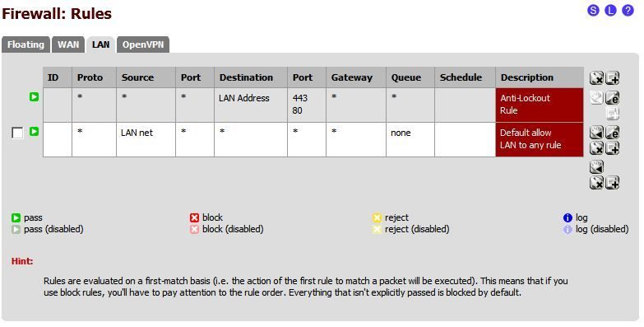The image size is (644, 327).
Task: Add new rule based on Default allow LAN rule
Action: pyautogui.click(x=613, y=147)
